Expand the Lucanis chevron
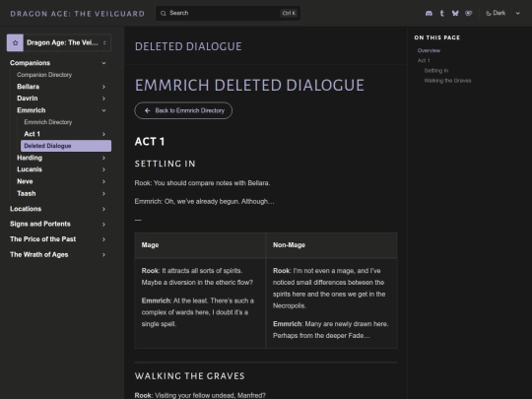This screenshot has height=399, width=532. pyautogui.click(x=103, y=169)
